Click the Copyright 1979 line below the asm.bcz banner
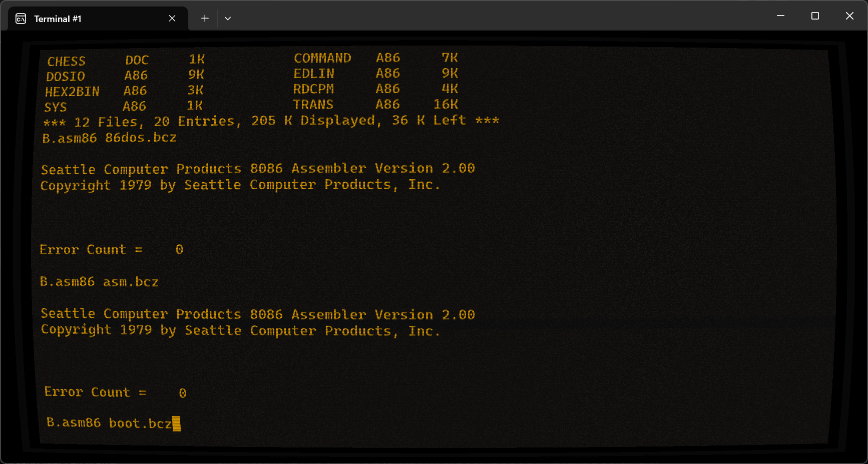 click(x=241, y=331)
